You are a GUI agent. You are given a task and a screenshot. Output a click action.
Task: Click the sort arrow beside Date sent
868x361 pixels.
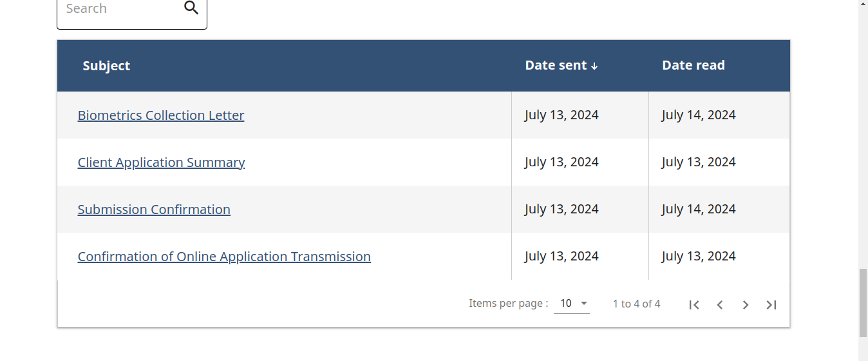(x=594, y=66)
